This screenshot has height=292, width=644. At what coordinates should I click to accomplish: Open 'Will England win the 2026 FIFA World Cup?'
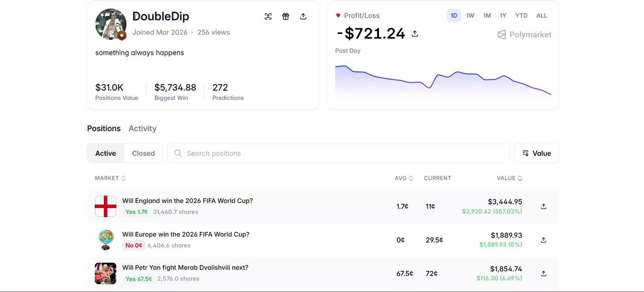(187, 201)
